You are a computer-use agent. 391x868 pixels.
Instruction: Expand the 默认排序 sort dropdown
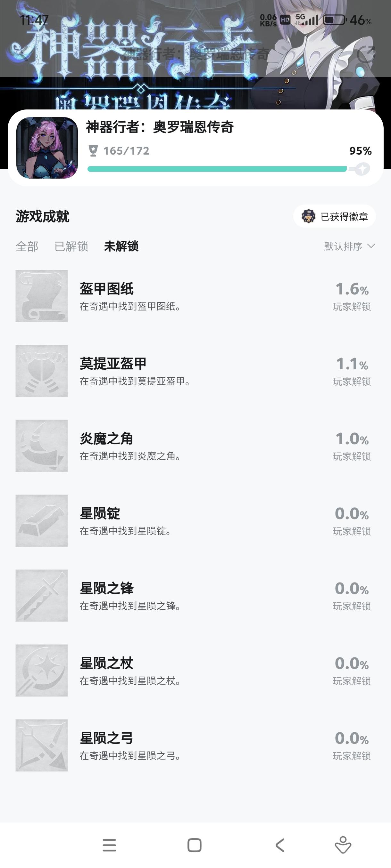pos(349,246)
